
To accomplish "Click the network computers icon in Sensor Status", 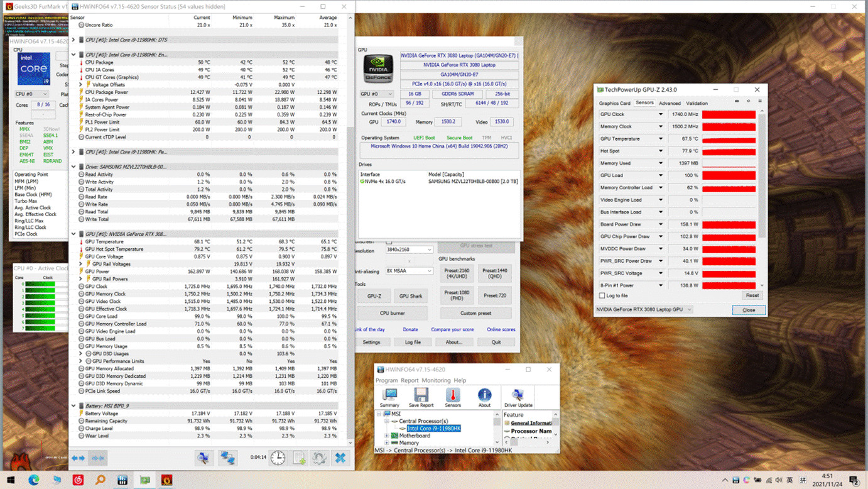I will point(227,458).
